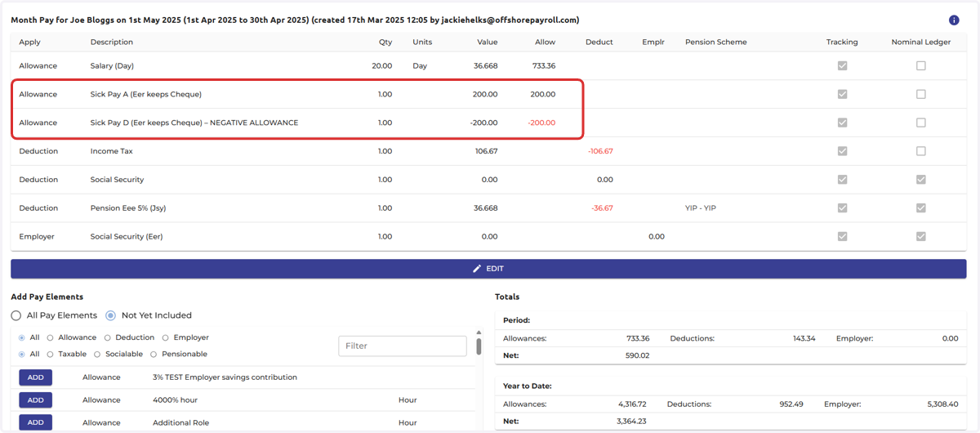Click the Tracking column header

[x=842, y=42]
